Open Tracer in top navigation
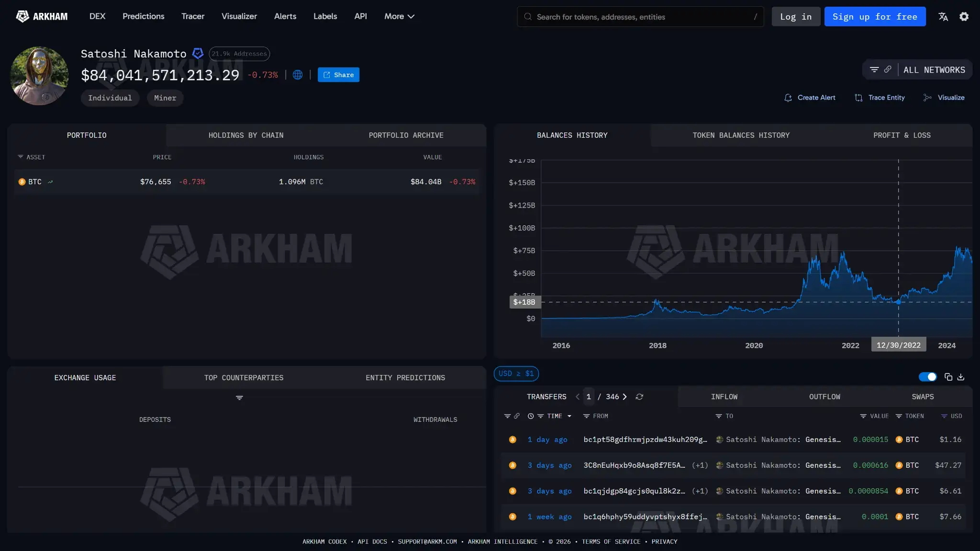 pyautogui.click(x=193, y=16)
